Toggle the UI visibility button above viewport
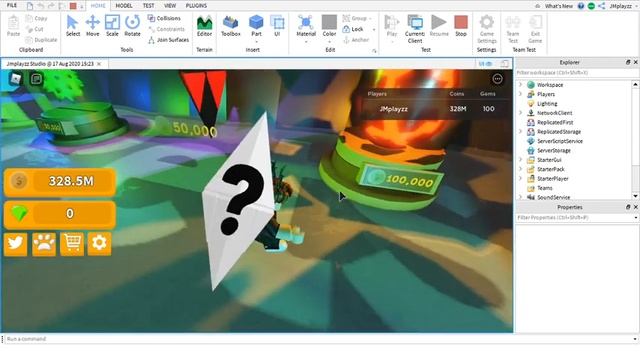 [486, 64]
